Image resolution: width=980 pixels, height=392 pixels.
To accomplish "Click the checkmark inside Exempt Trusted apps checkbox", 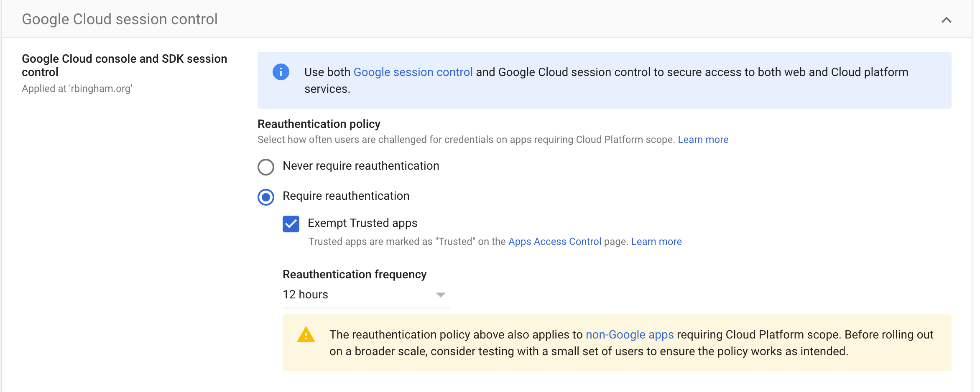I will 291,224.
